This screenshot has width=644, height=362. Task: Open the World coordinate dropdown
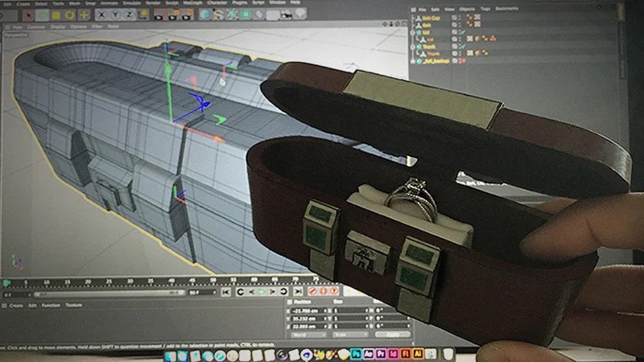(x=308, y=335)
